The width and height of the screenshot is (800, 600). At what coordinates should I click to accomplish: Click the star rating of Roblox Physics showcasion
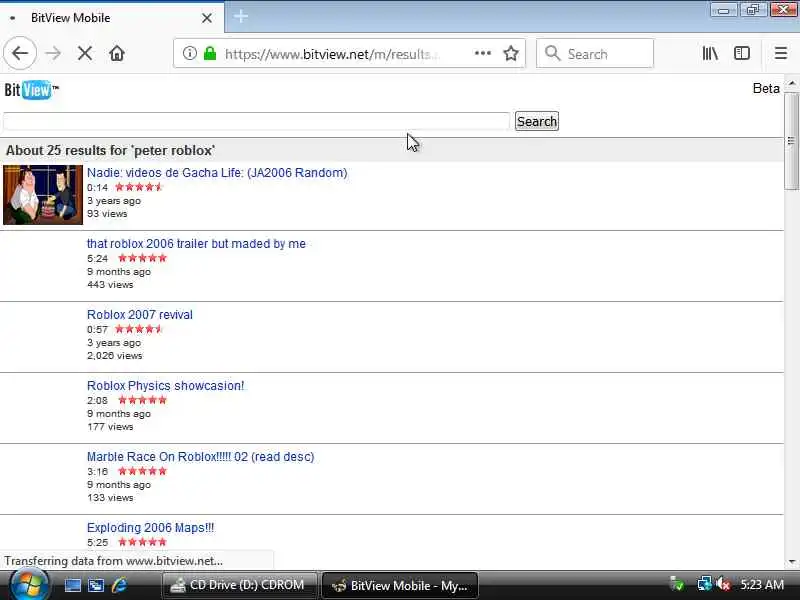[x=142, y=400]
